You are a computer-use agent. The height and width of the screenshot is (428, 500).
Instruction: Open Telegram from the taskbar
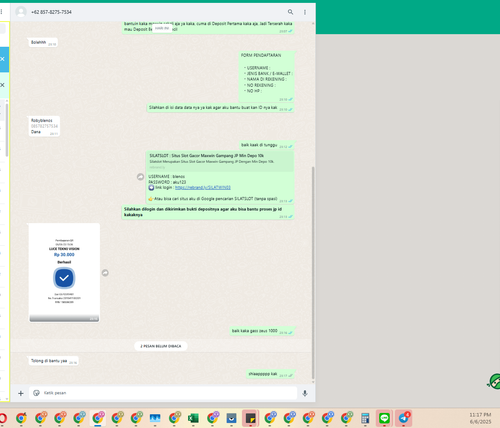coord(404,418)
